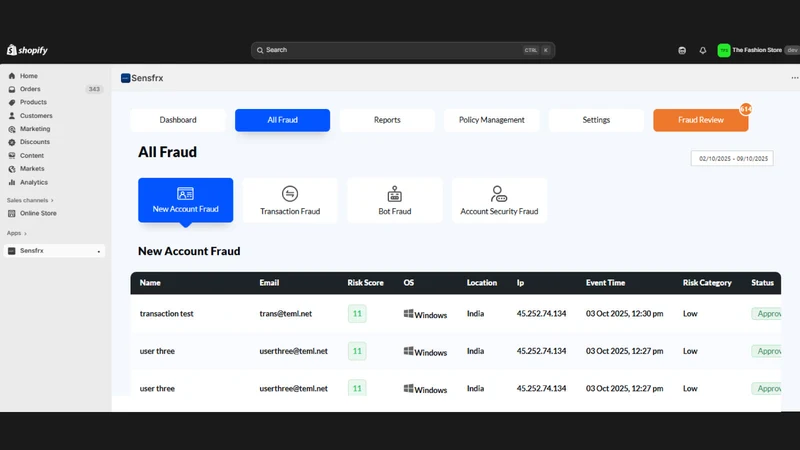The image size is (800, 450).
Task: Click the OS column header
Action: pos(409,283)
